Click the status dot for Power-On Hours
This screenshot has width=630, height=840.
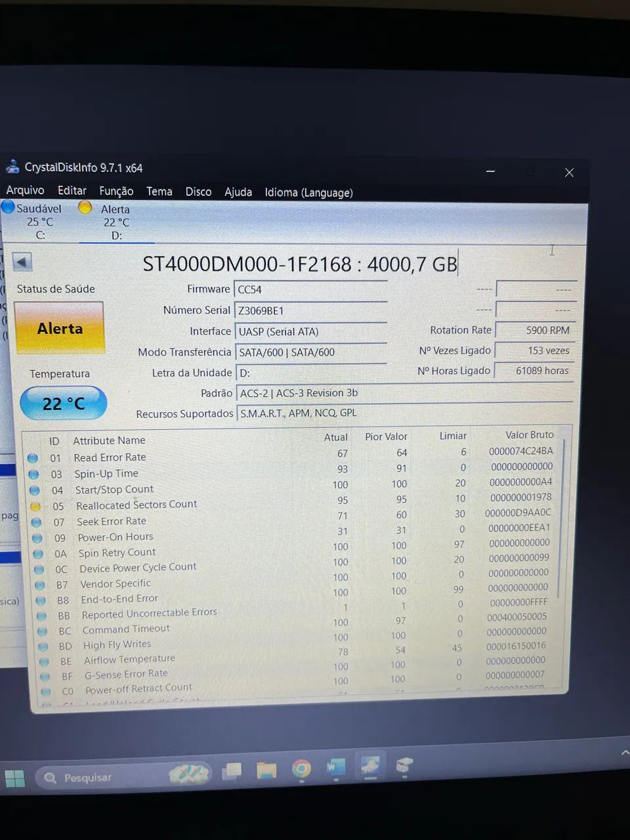point(37,538)
